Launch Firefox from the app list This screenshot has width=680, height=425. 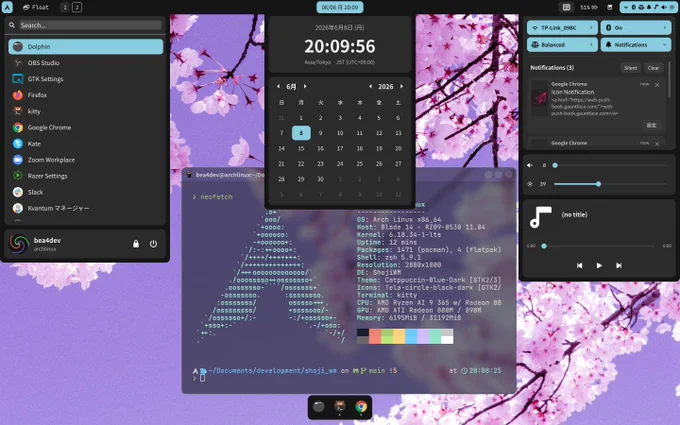(86, 95)
